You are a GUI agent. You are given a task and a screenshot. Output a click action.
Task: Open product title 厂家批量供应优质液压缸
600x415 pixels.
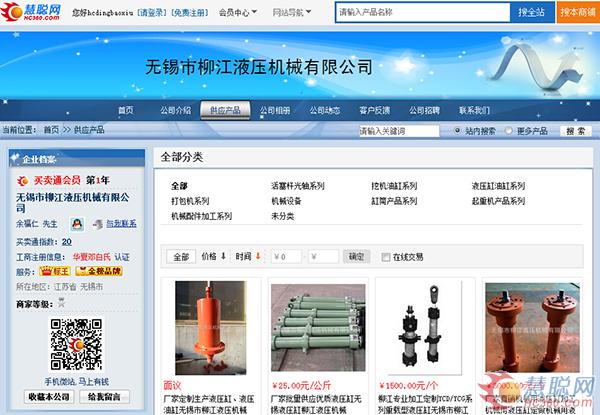point(316,404)
